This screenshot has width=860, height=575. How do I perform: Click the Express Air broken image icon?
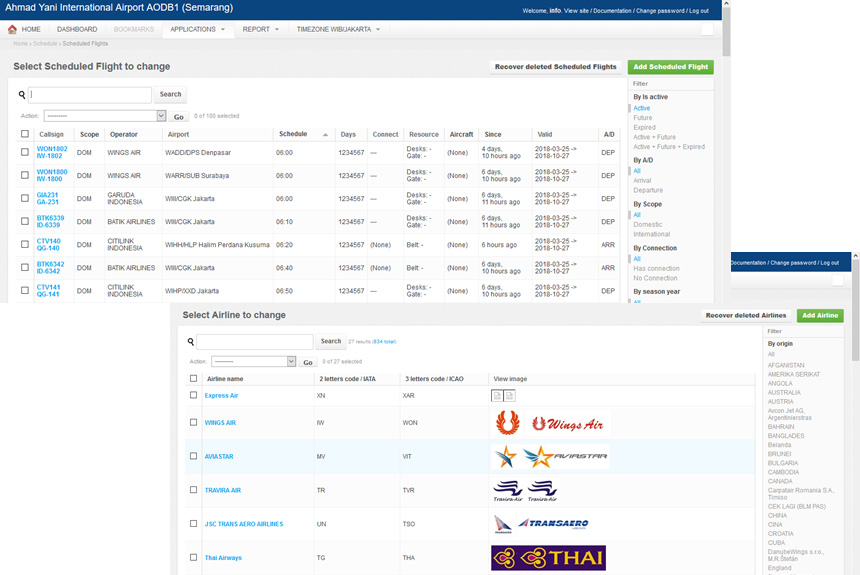point(497,395)
